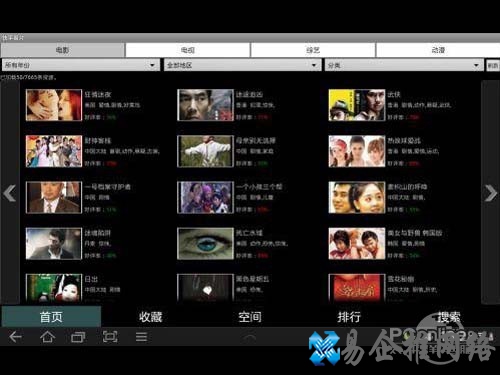Switch to the 综艺 tab
The image size is (500, 375).
click(x=313, y=50)
